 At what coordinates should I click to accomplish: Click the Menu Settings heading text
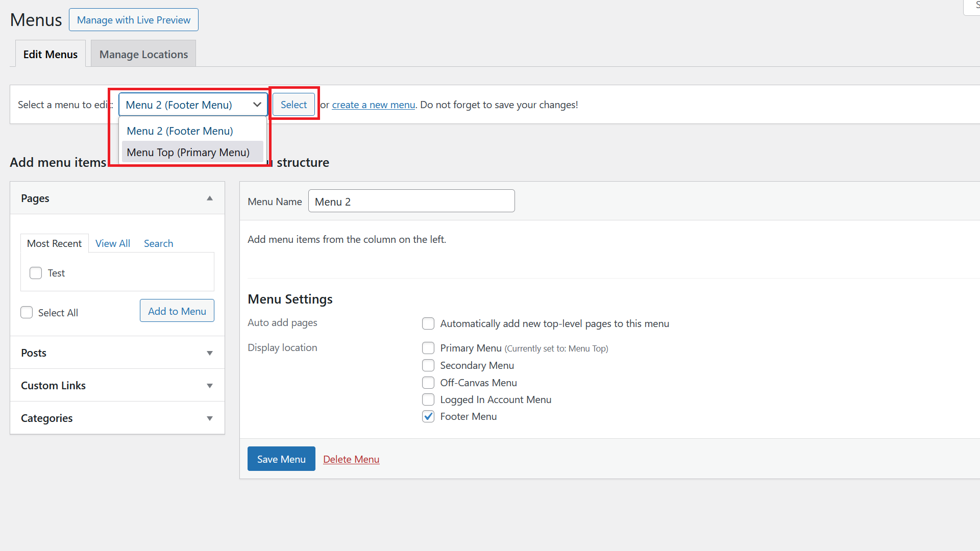tap(290, 299)
